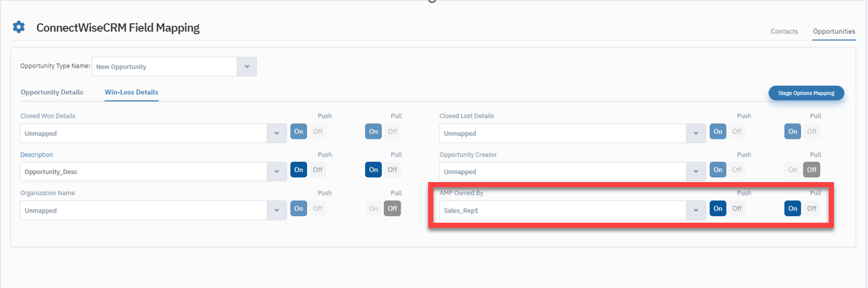The height and width of the screenshot is (288, 868).
Task: Click the AMP Owned By label
Action: click(462, 193)
